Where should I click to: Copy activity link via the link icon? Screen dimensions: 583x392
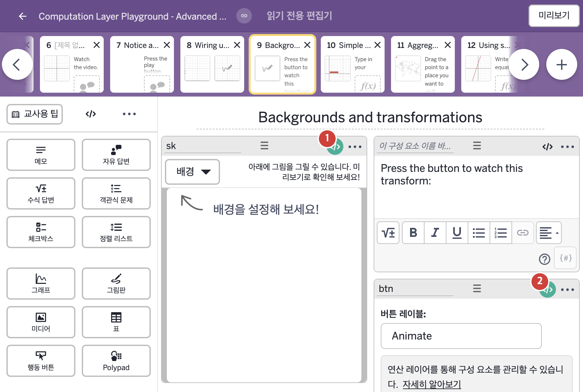click(x=244, y=16)
